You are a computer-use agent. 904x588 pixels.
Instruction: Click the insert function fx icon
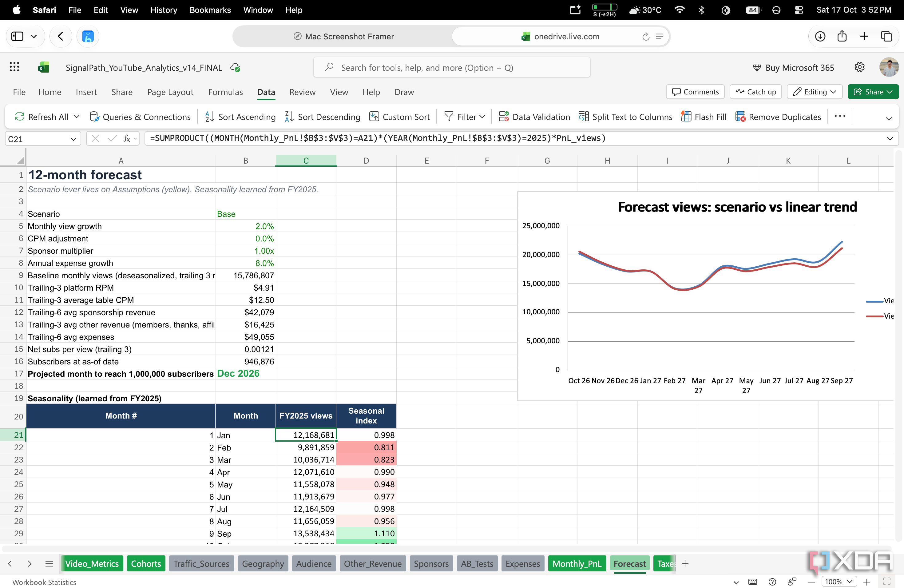tap(126, 139)
